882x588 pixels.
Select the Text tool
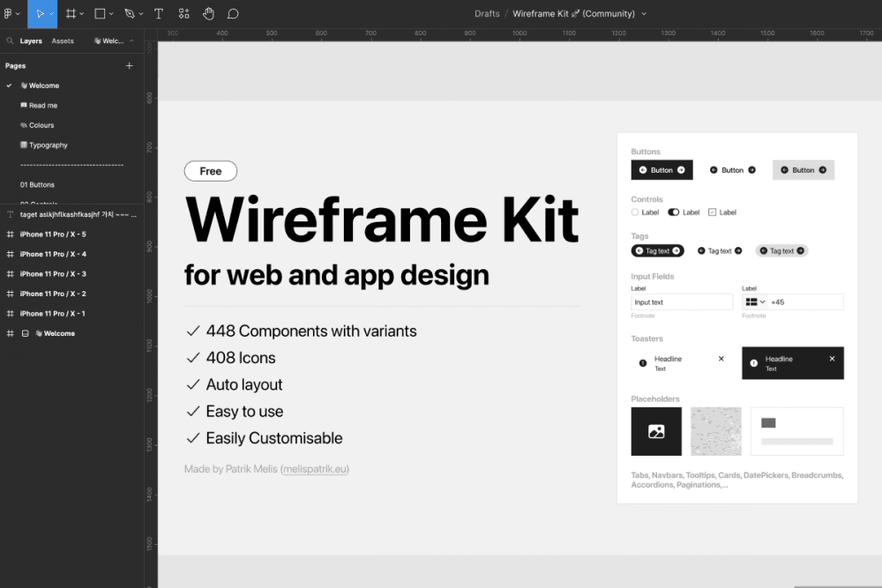[159, 14]
